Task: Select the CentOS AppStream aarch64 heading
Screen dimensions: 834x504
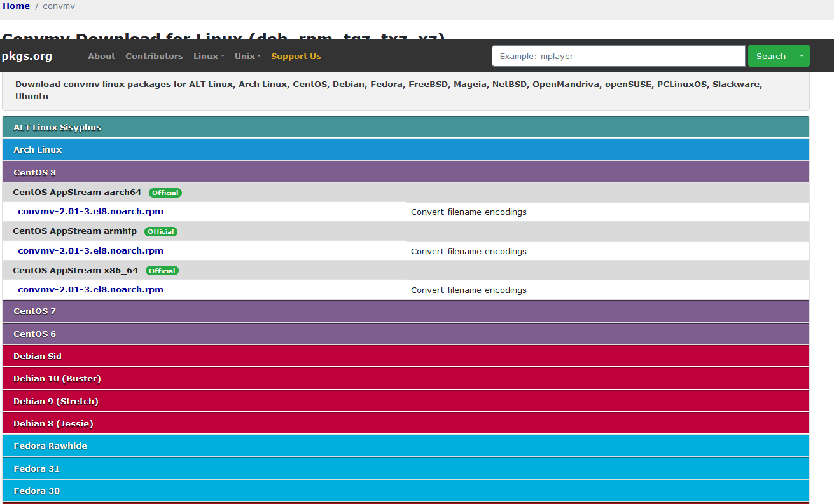Action: tap(77, 192)
